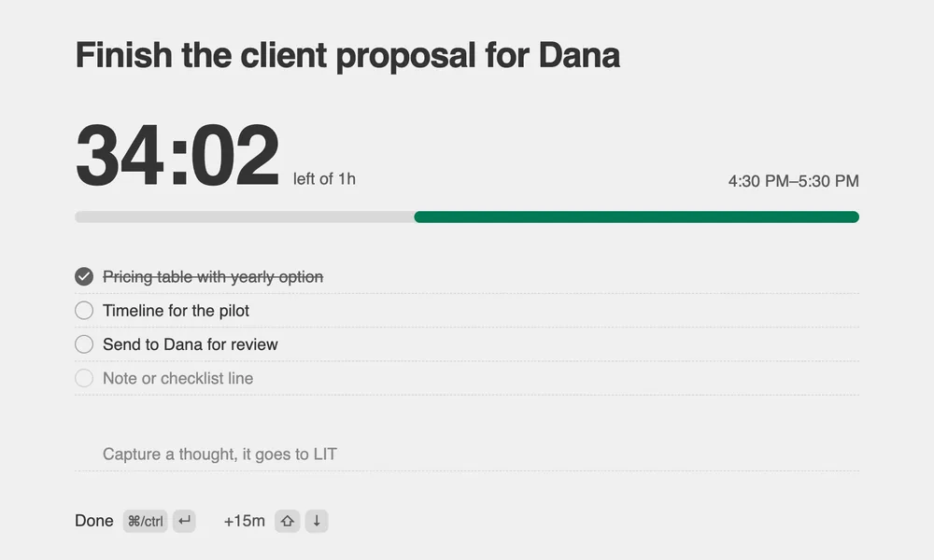The width and height of the screenshot is (934, 560).
Task: Click the 34:02 countdown timer
Action: [x=177, y=155]
